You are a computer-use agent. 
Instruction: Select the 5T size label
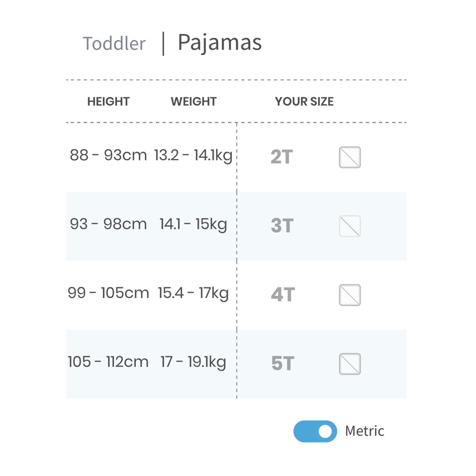coord(283,364)
